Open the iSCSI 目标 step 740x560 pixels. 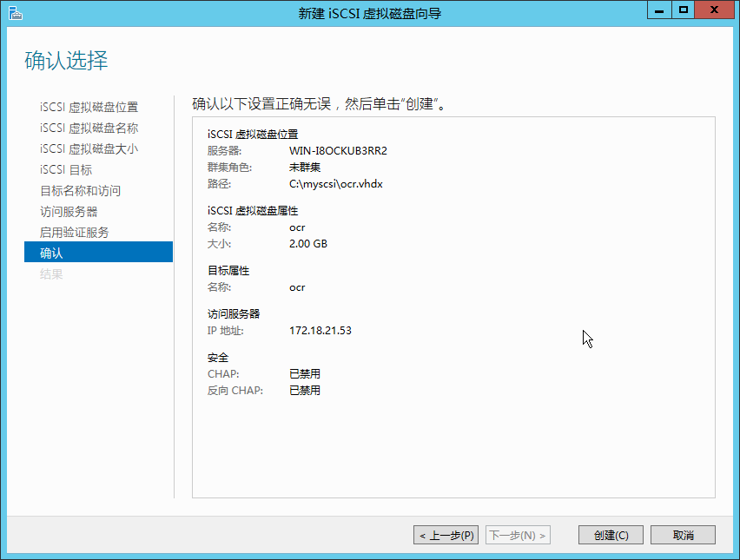(66, 169)
